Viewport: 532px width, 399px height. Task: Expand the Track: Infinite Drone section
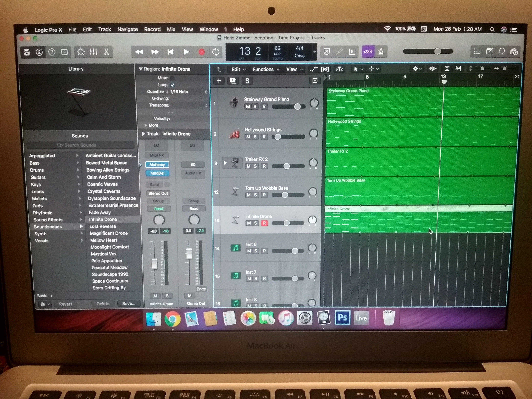143,134
